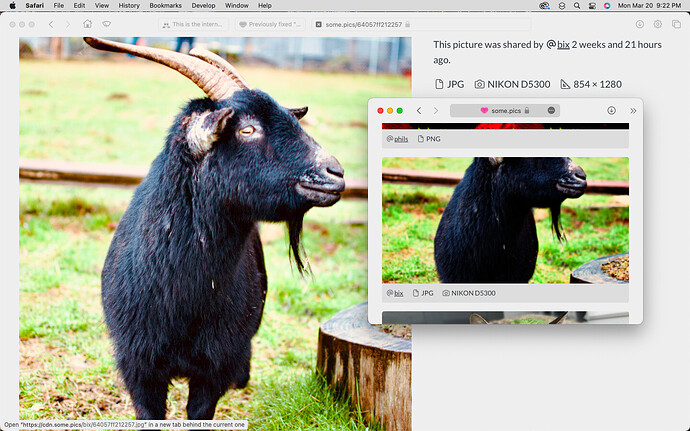Viewport: 690px width, 431px height.
Task: Open the Window menu
Action: pyautogui.click(x=237, y=5)
